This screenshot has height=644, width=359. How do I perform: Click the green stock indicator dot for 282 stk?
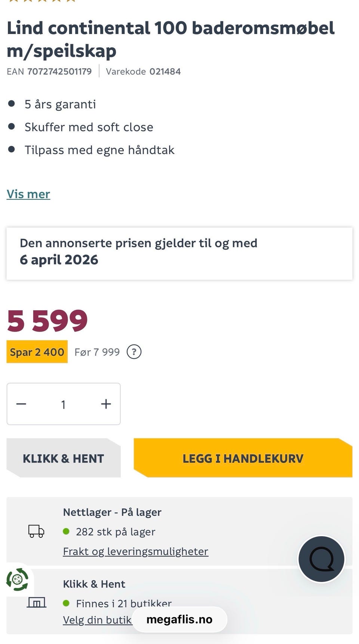[67, 532]
